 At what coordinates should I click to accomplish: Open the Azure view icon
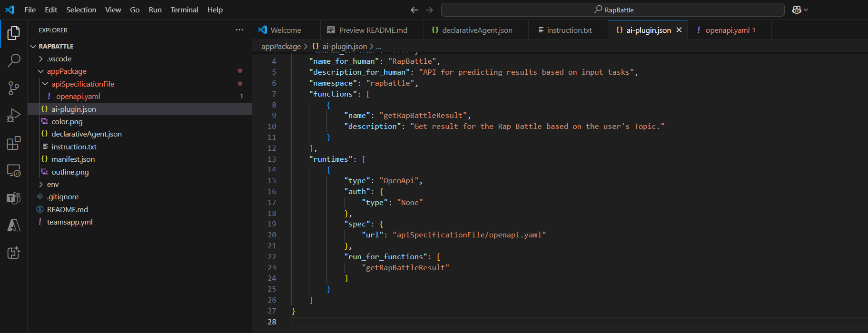14,225
